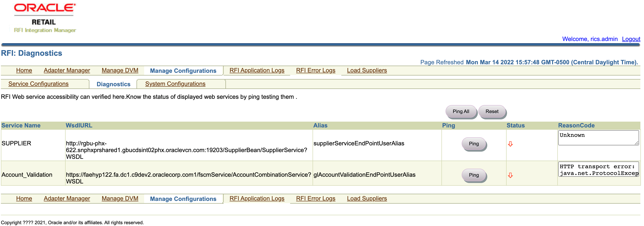
Task: Ping the Account_Validation service
Action: [x=474, y=175]
